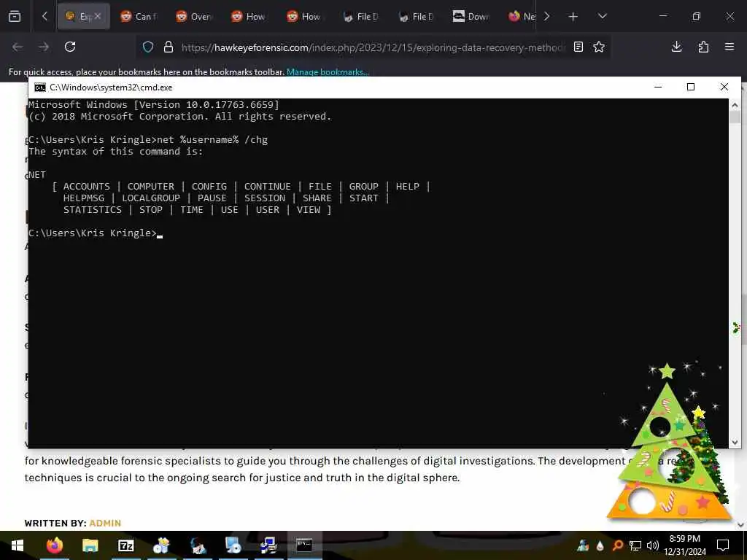Click the ADMIN author link
The image size is (747, 560).
[x=105, y=524]
